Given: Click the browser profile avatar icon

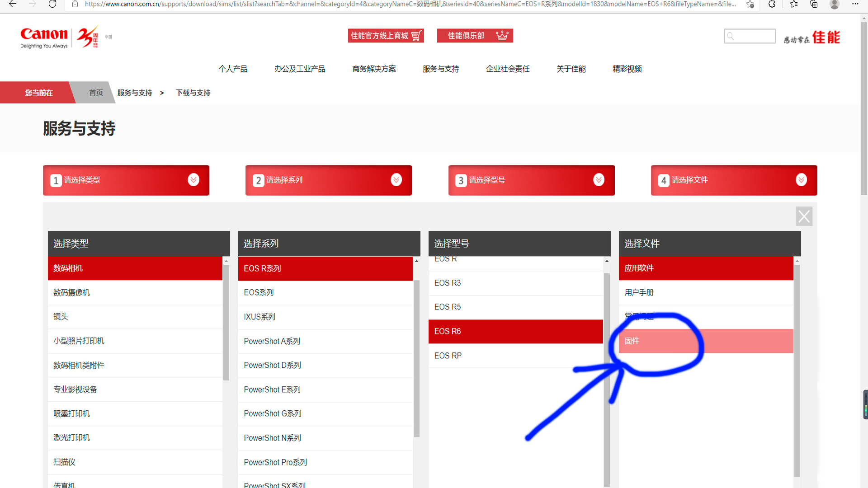Looking at the screenshot, I should point(835,4).
